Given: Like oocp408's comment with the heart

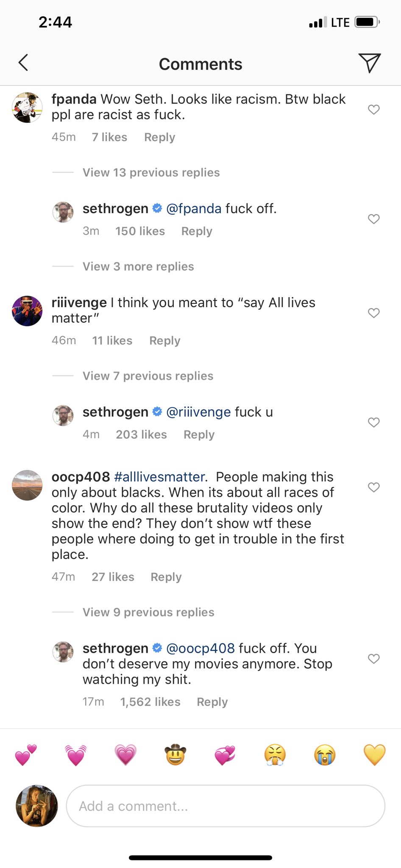Looking at the screenshot, I should click(x=373, y=487).
